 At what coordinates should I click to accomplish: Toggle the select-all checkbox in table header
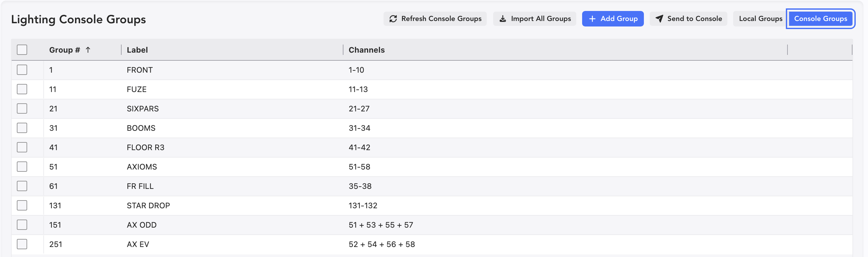click(22, 50)
